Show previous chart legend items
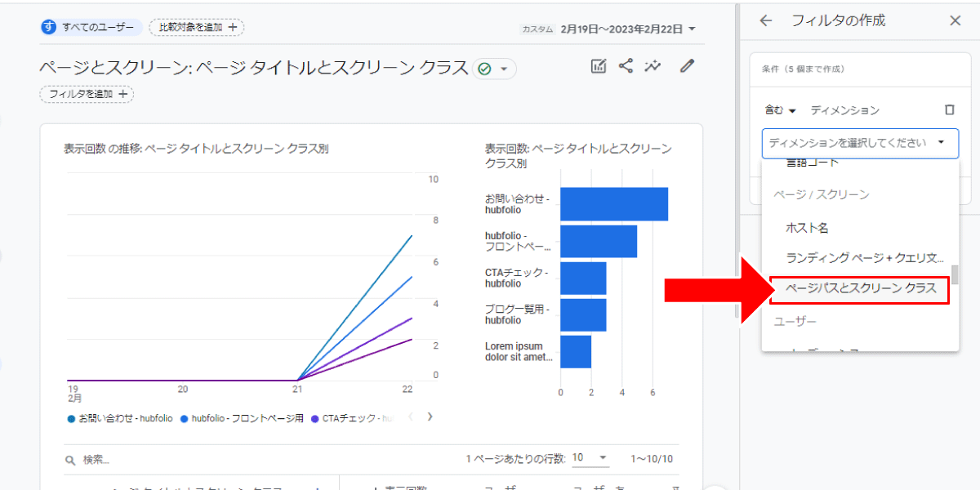The width and height of the screenshot is (980, 490). pos(411,417)
